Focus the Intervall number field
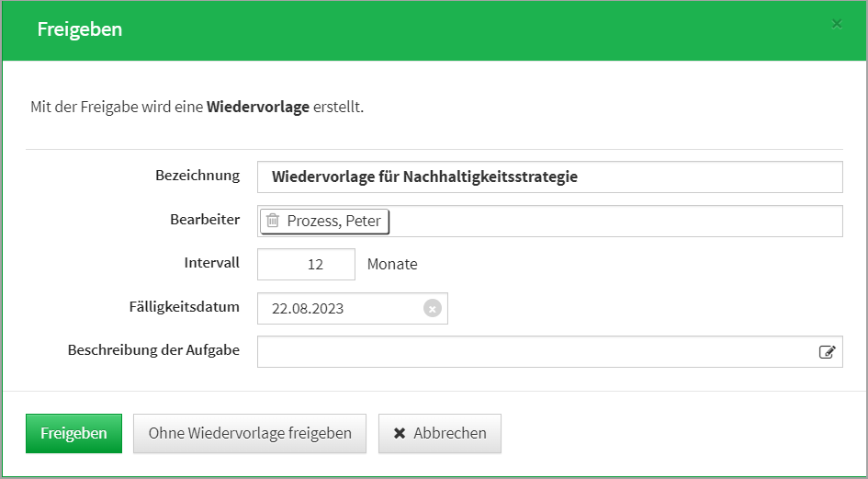This screenshot has height=479, width=868. click(306, 264)
